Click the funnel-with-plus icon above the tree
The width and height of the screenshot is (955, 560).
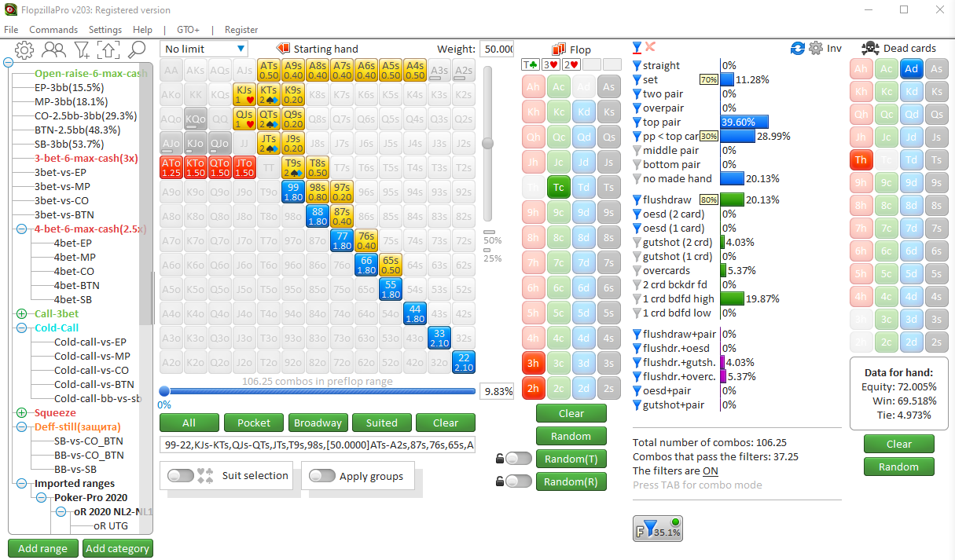[x=82, y=50]
